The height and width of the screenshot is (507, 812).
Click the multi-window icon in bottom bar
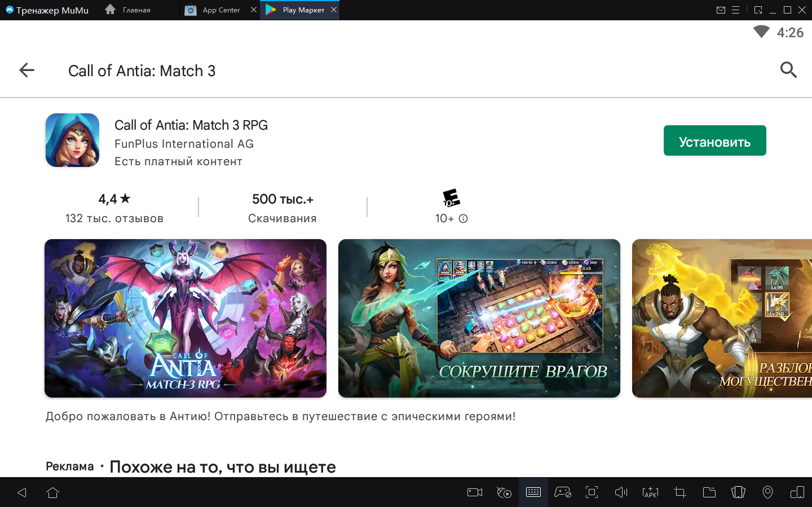point(797,492)
